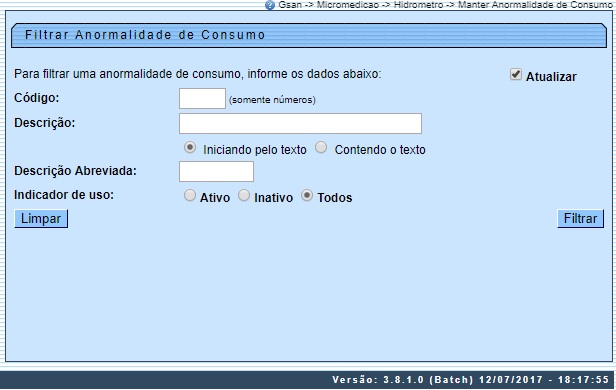The height and width of the screenshot is (390, 616).
Task: Click the Filtrar Anormalidade de Consumo title
Action: (x=145, y=35)
